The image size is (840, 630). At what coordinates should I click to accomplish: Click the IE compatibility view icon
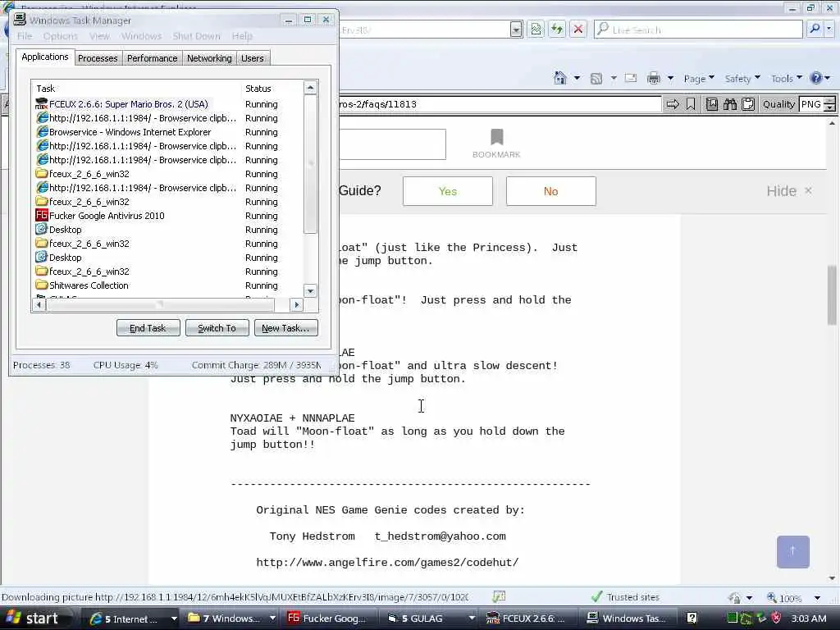(536, 29)
